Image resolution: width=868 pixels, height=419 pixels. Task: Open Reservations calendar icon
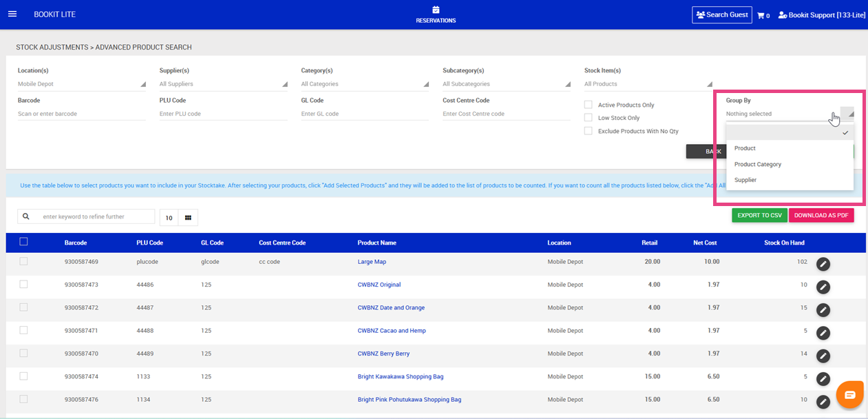(436, 10)
